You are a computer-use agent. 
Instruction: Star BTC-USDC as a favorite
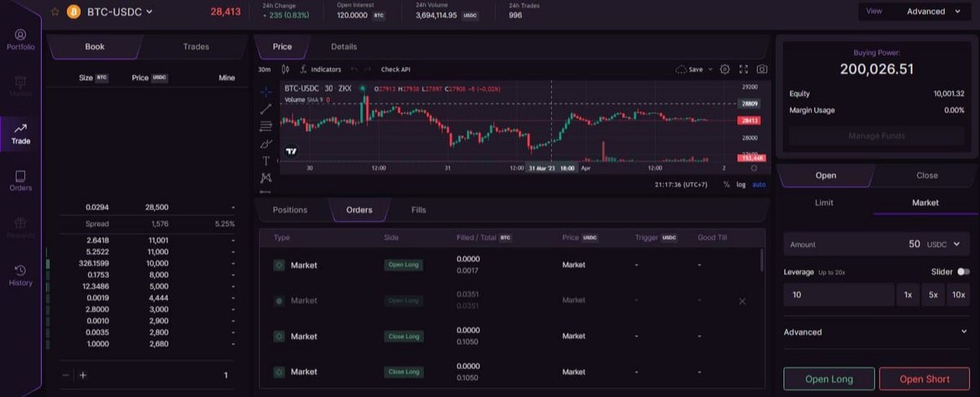tap(55, 11)
